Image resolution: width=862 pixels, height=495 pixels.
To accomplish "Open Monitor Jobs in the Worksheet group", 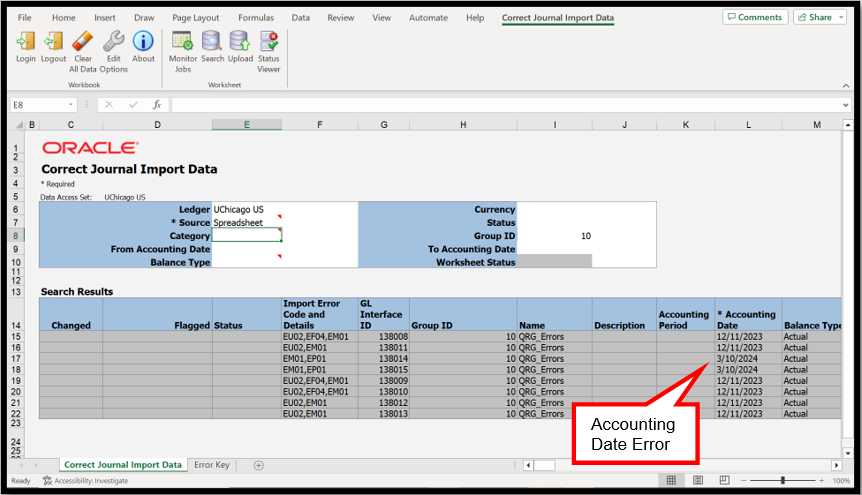I will pyautogui.click(x=183, y=41).
